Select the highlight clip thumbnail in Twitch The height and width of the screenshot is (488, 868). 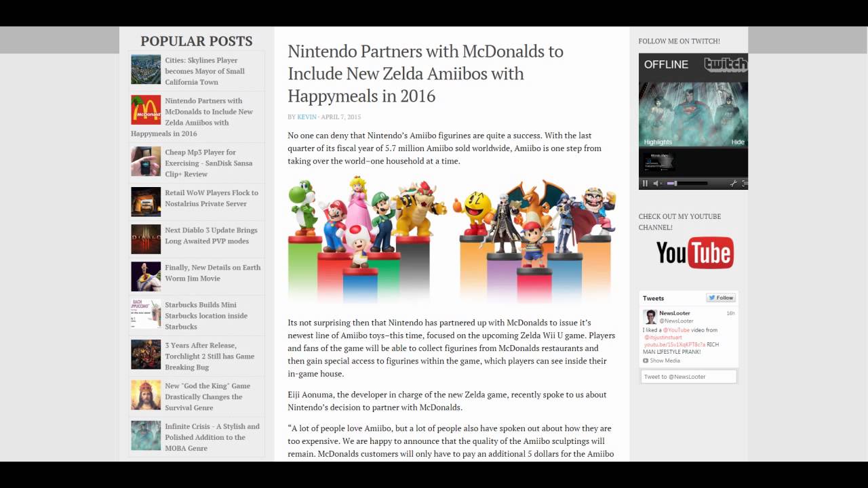(x=658, y=162)
